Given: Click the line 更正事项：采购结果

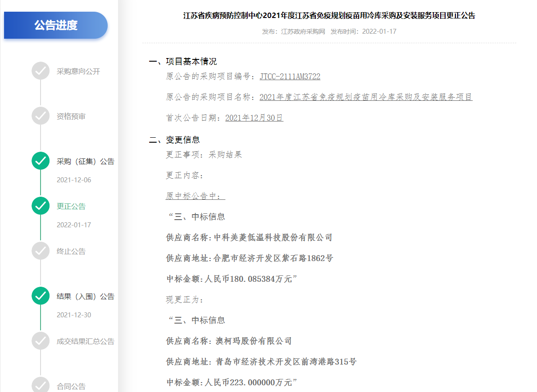Looking at the screenshot, I should [204, 155].
